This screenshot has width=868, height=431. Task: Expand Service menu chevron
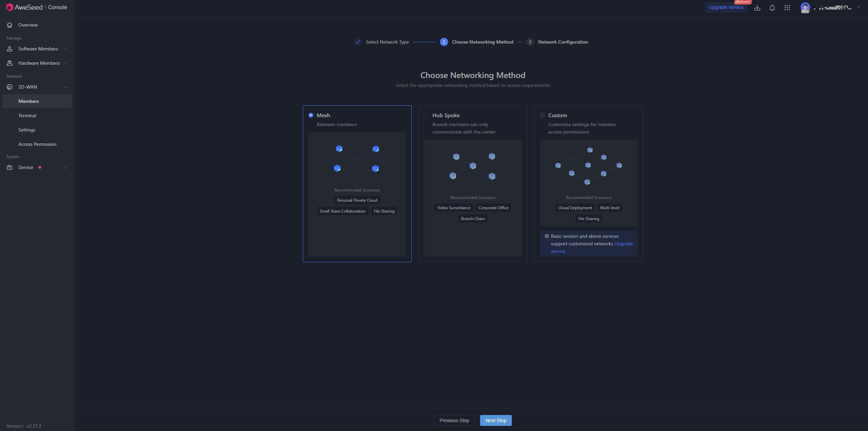coord(65,168)
